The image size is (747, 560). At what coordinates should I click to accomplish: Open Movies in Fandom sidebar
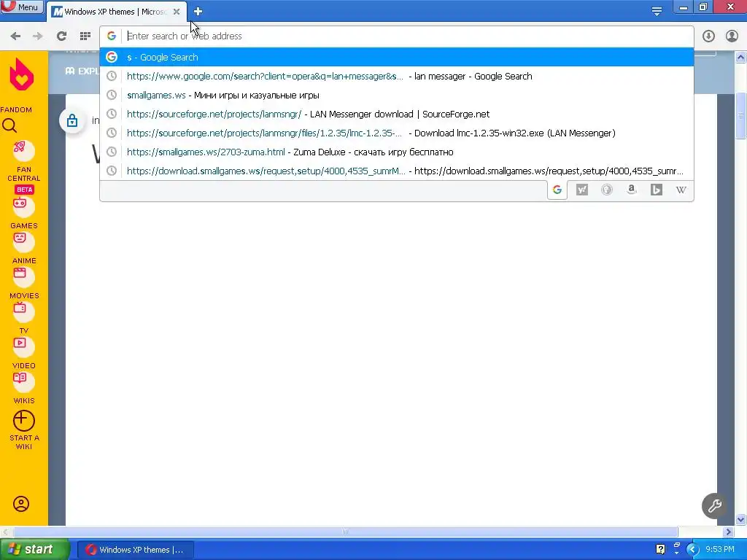pyautogui.click(x=23, y=284)
